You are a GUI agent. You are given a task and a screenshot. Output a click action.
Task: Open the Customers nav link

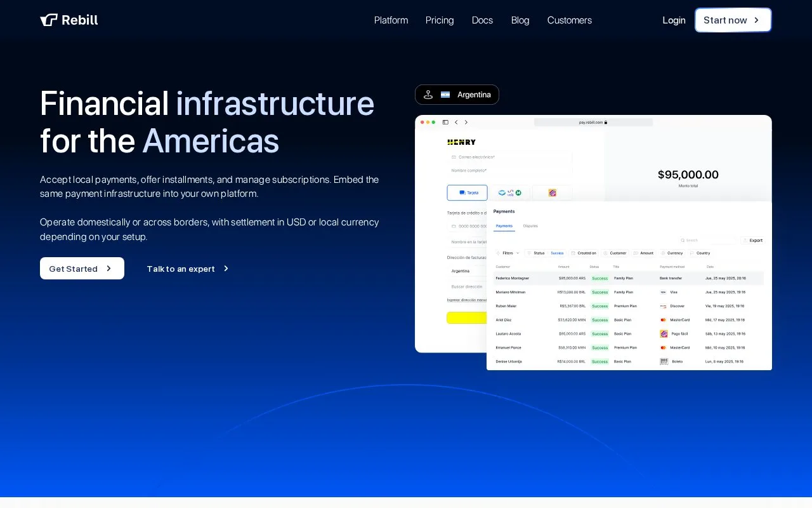pos(570,20)
